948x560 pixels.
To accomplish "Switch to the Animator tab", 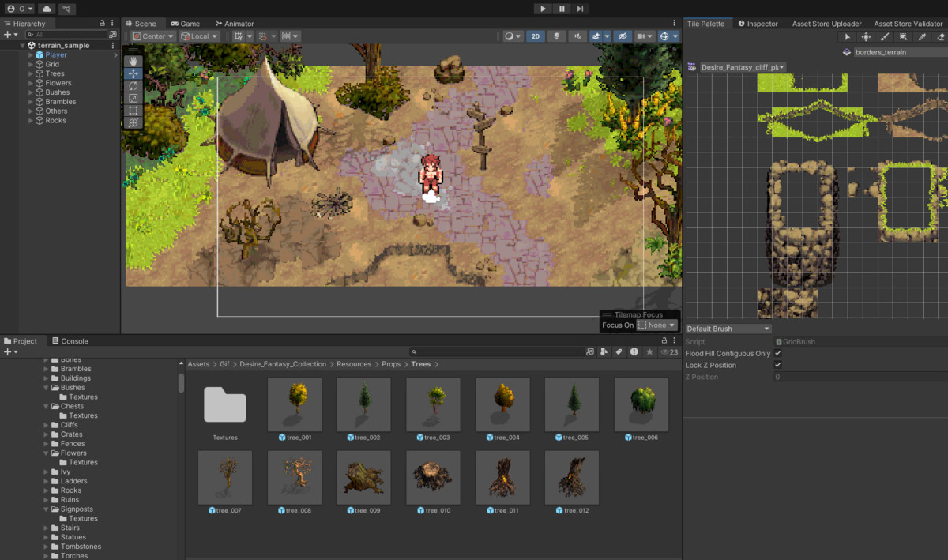I will coord(235,24).
